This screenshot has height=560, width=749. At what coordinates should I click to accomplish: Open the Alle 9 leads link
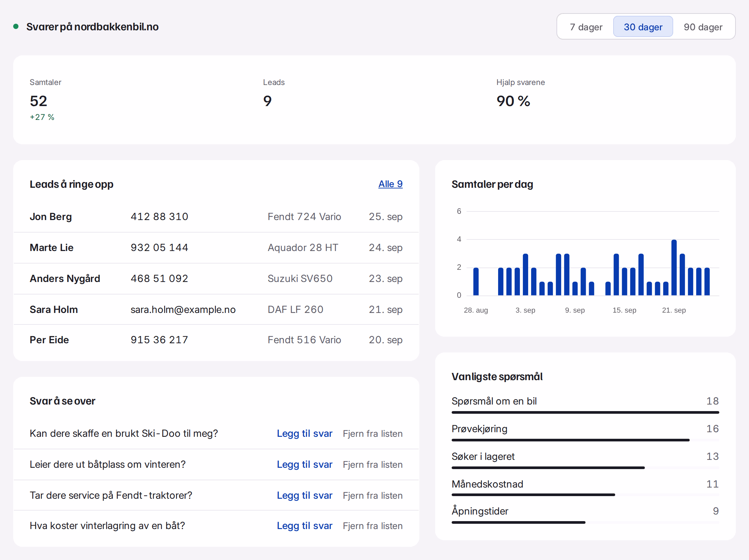(x=390, y=184)
